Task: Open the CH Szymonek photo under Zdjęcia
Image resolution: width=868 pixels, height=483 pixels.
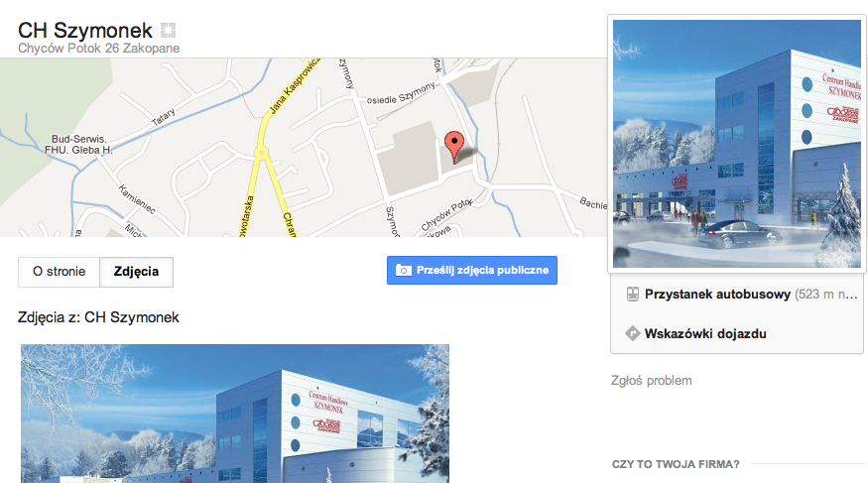Action: coord(235,414)
